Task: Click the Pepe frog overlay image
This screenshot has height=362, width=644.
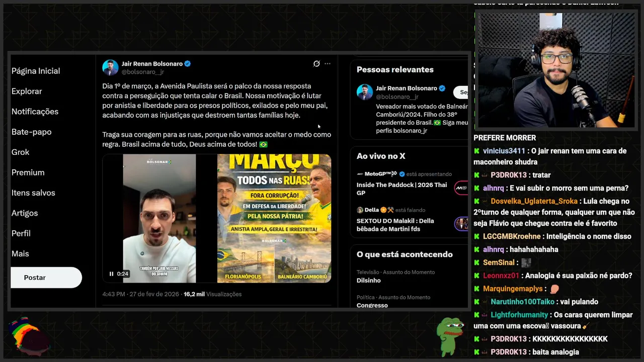Action: pos(449,336)
